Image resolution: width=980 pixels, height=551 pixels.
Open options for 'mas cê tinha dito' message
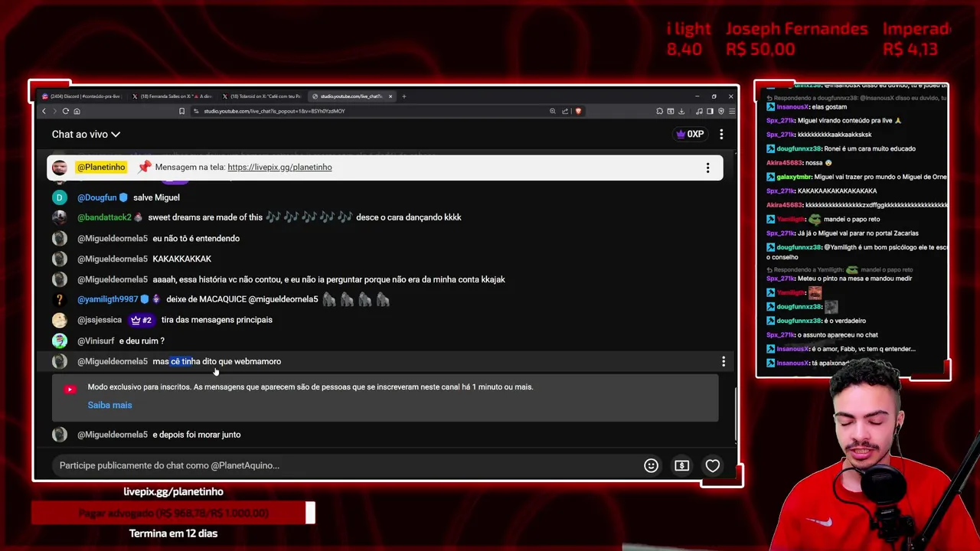(724, 361)
